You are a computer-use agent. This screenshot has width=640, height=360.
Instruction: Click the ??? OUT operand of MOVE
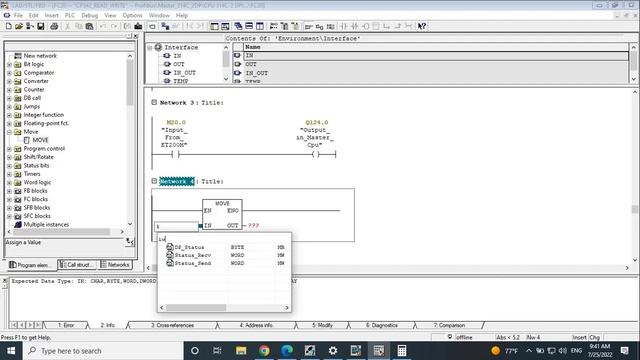[253, 225]
